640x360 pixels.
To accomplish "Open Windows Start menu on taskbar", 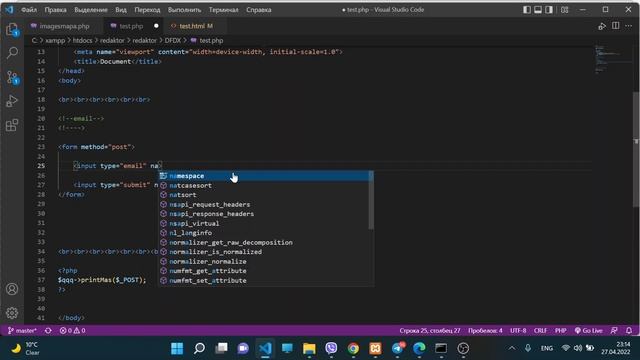I will 177,348.
